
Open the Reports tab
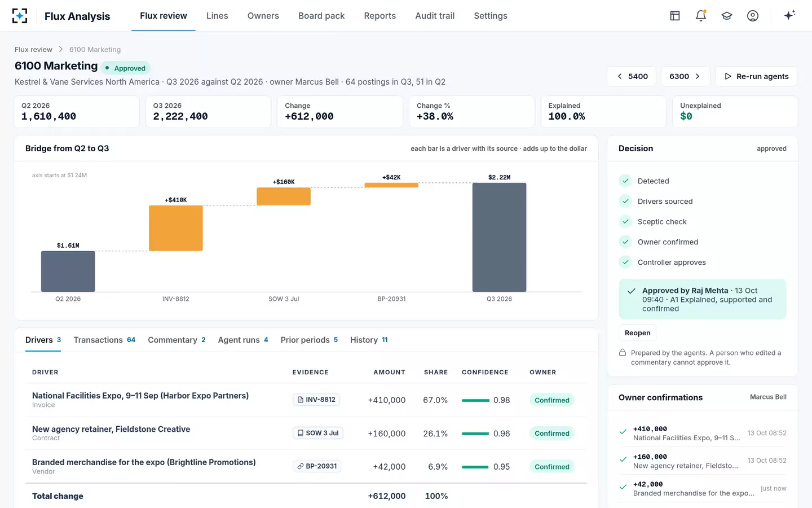coord(380,16)
